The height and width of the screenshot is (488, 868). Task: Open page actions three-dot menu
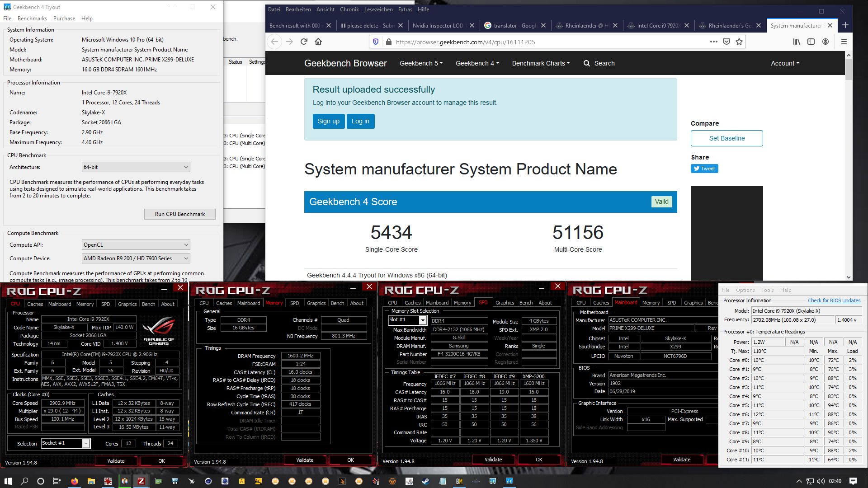(713, 42)
